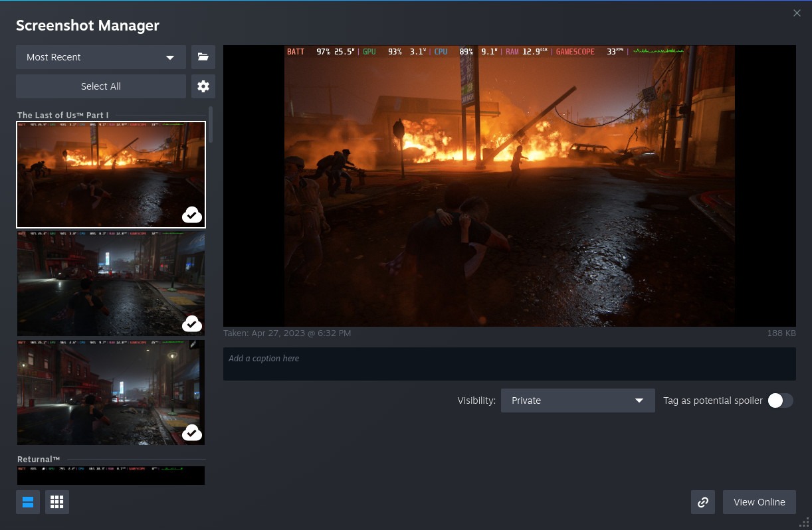Add a caption in the text field
Screen dimensions: 812x530
(x=509, y=363)
